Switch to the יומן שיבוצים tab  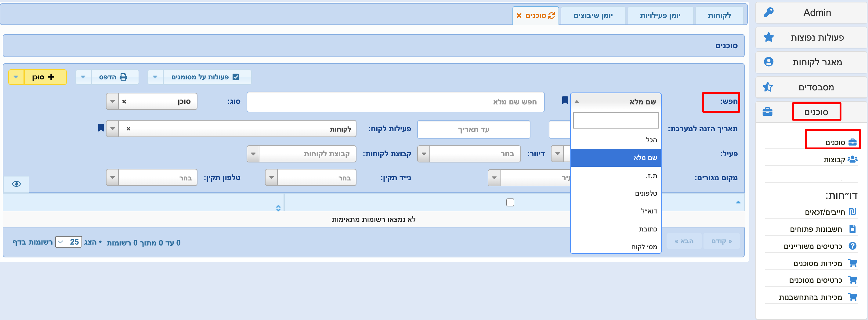[x=593, y=16]
